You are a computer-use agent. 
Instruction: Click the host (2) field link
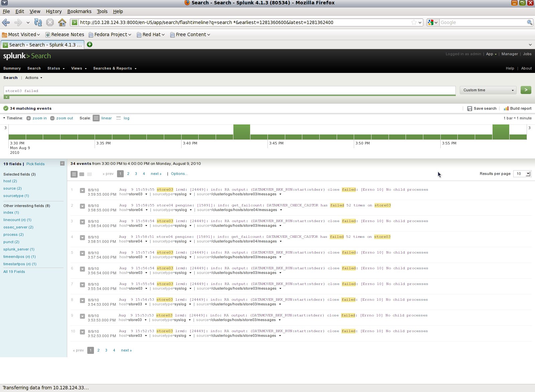10,181
